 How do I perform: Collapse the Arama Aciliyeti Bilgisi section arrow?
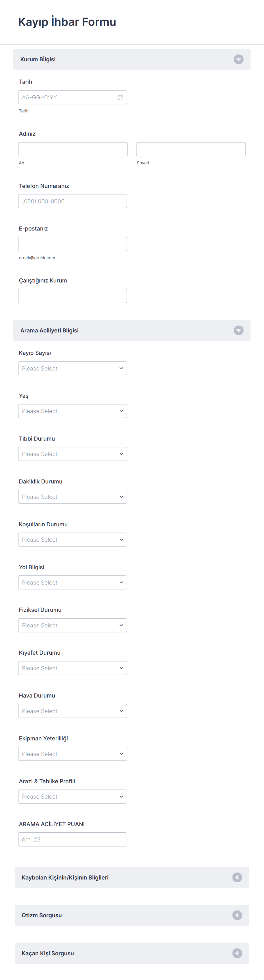coord(238,330)
